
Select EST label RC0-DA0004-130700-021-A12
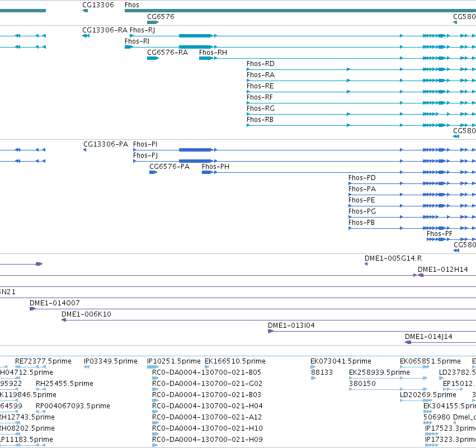point(207,418)
